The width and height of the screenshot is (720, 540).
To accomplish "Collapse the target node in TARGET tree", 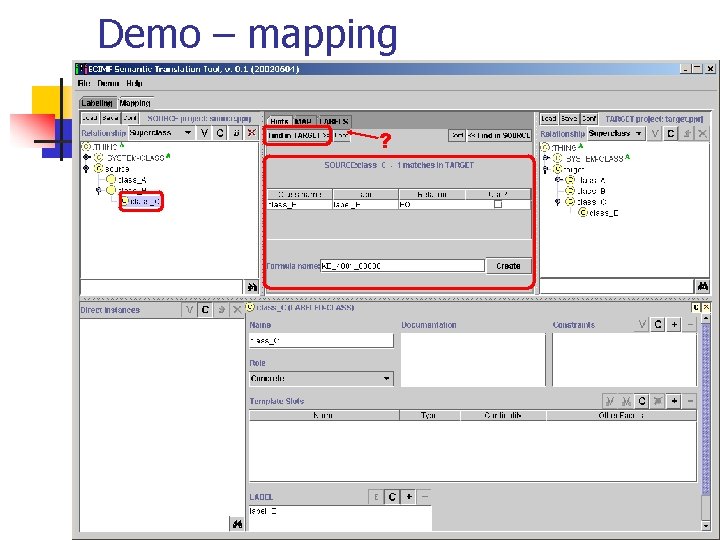I will [545, 169].
